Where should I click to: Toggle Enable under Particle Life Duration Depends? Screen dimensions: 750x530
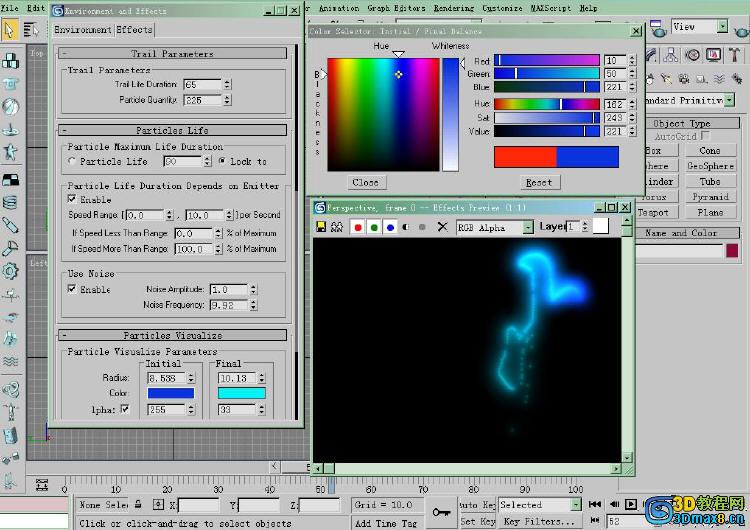pos(72,199)
